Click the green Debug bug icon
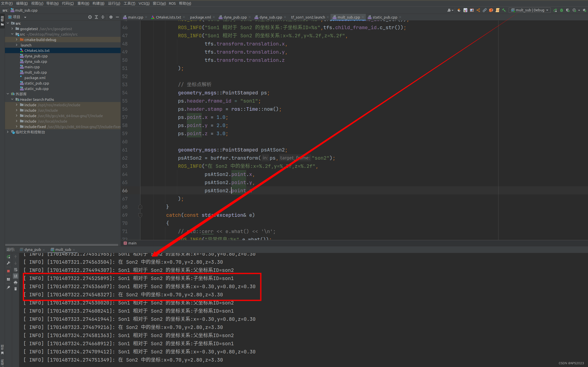This screenshot has width=588, height=367. click(561, 10)
